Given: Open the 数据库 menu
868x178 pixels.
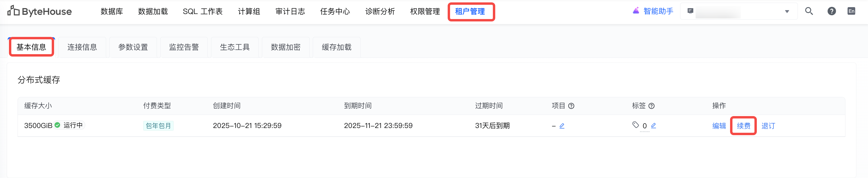Looking at the screenshot, I should [x=111, y=12].
